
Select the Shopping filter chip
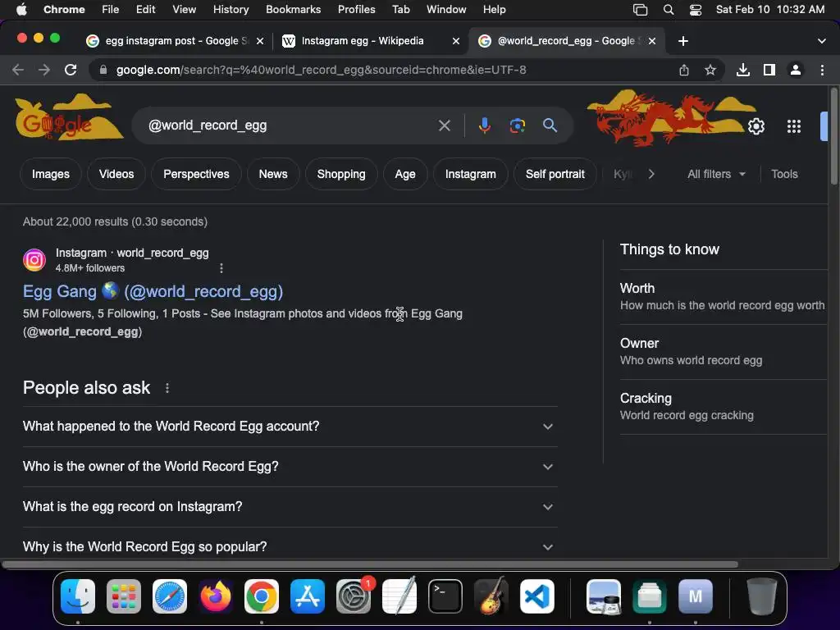point(341,174)
